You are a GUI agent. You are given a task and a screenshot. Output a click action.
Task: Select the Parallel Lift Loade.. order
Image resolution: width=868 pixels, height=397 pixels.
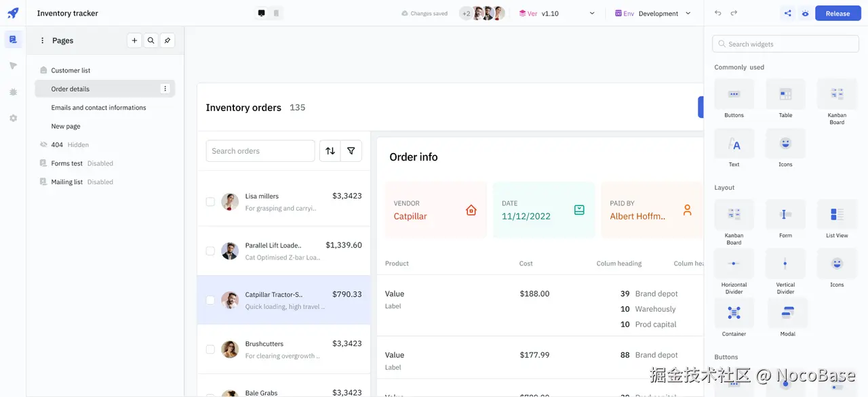283,251
